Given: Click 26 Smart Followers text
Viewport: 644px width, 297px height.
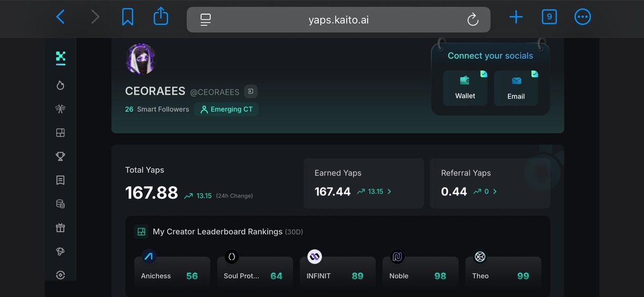Looking at the screenshot, I should coord(157,109).
